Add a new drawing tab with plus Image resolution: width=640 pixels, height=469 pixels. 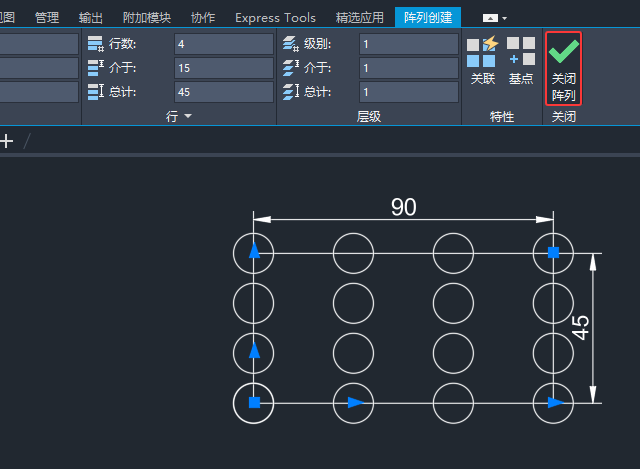(6, 142)
